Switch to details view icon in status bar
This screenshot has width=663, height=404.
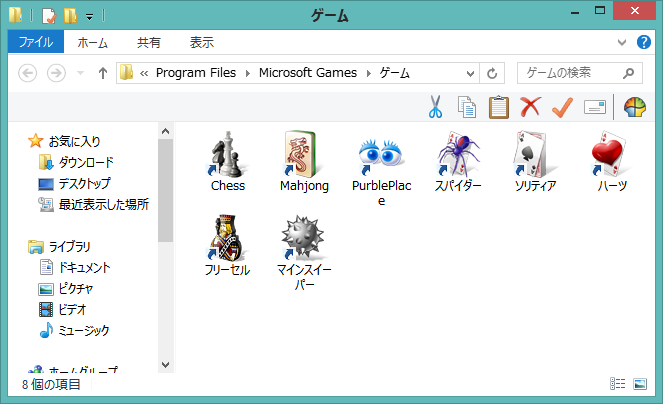click(x=617, y=384)
